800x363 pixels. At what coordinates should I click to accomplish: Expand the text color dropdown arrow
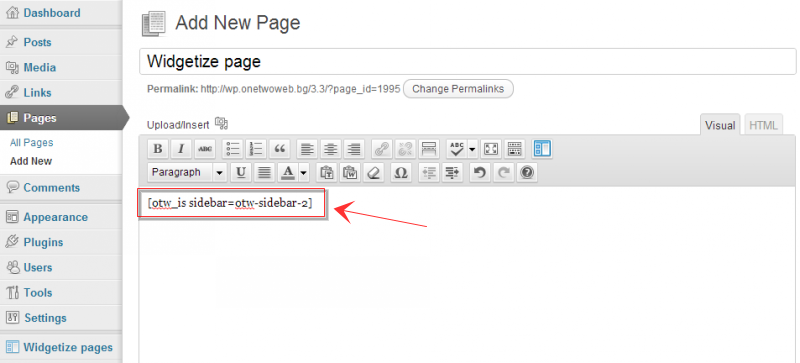point(304,173)
